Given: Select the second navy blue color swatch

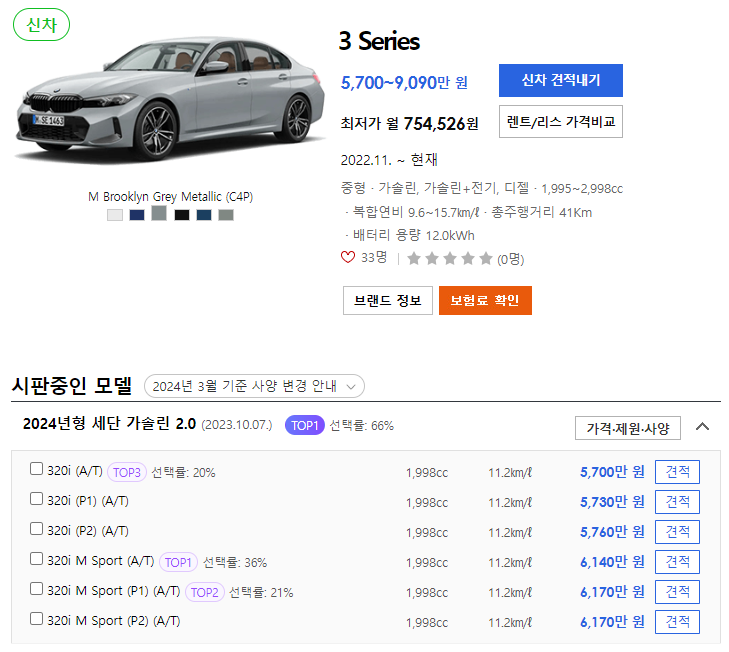Looking at the screenshot, I should click(x=204, y=215).
